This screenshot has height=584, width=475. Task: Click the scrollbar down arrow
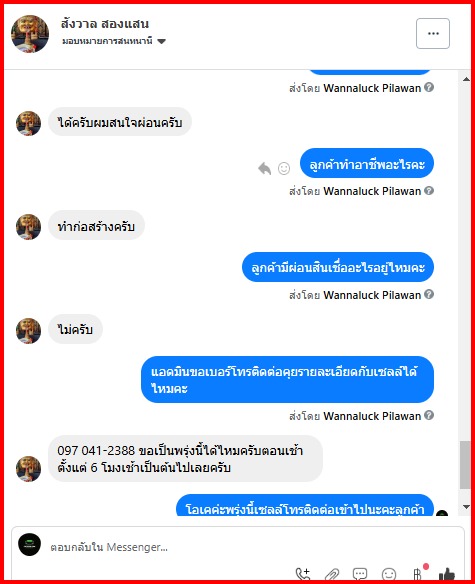coord(466,507)
